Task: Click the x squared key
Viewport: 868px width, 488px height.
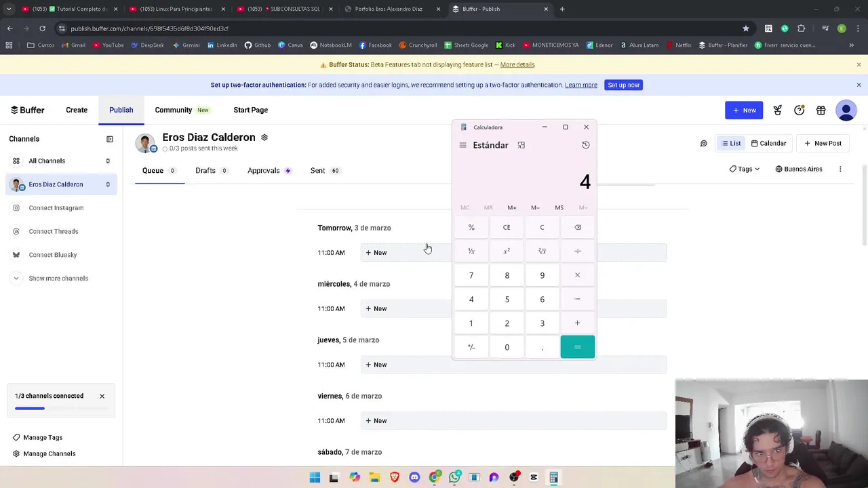Action: tap(507, 251)
